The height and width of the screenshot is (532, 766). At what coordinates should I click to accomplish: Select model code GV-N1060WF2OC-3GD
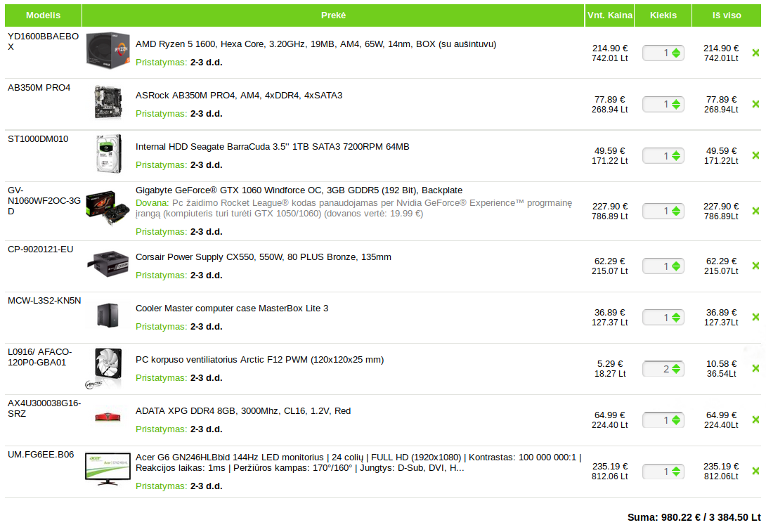click(x=44, y=201)
